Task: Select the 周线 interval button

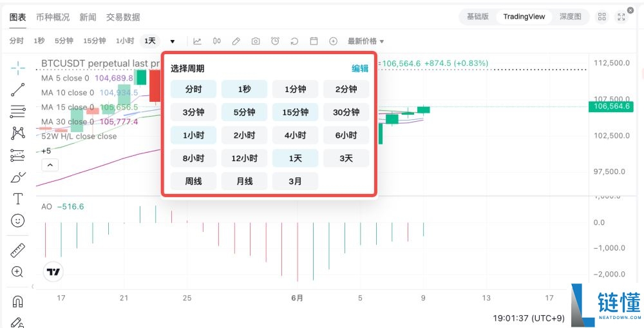Action: [193, 181]
